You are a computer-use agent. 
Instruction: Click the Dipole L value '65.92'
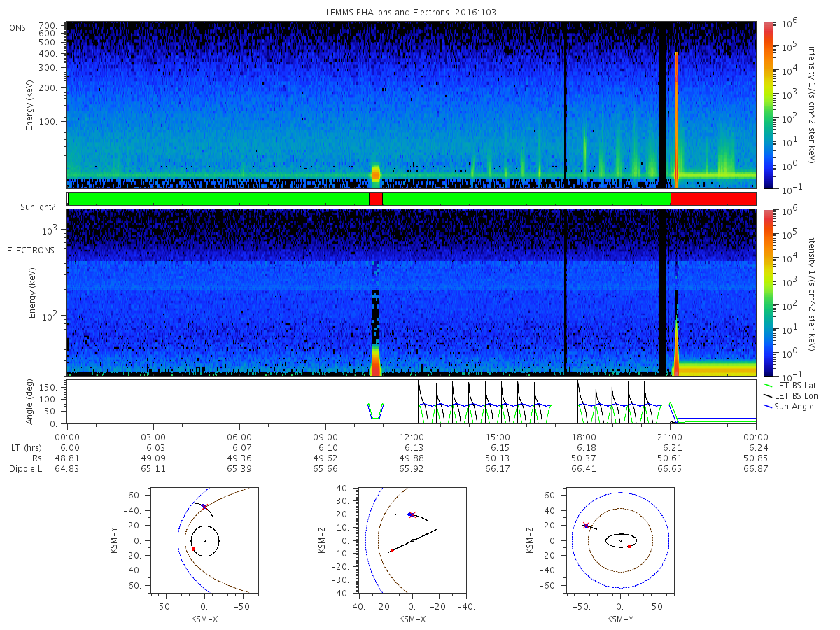point(412,468)
